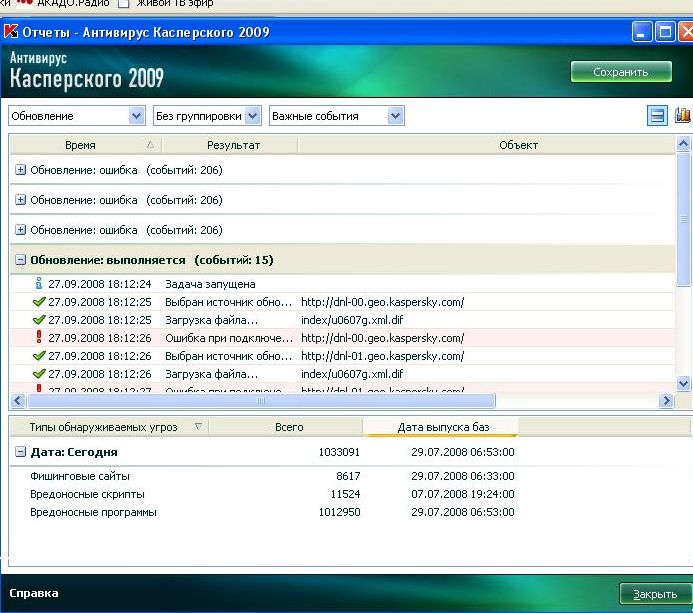Click red exclamation icon at 18:12:26 error row
Viewport: 693px width, 613px height.
pos(39,338)
